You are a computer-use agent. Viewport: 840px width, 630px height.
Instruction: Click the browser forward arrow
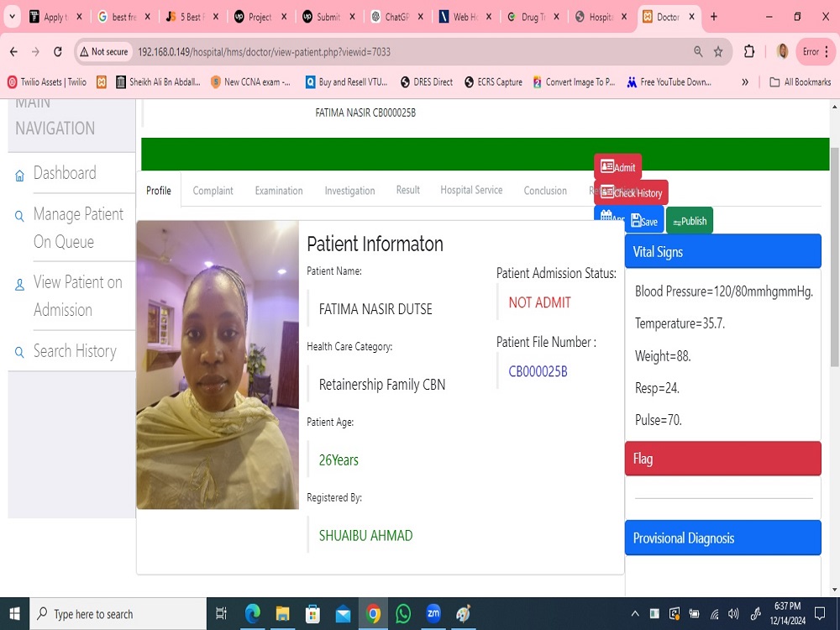35,52
